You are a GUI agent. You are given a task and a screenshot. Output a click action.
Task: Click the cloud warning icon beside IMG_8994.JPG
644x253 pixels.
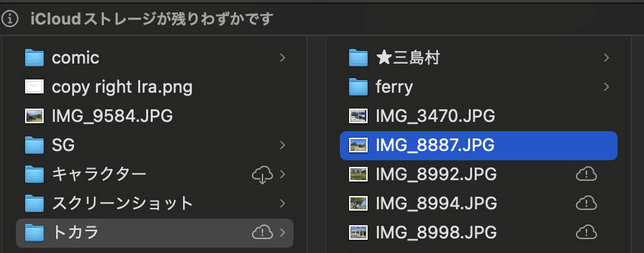(586, 203)
